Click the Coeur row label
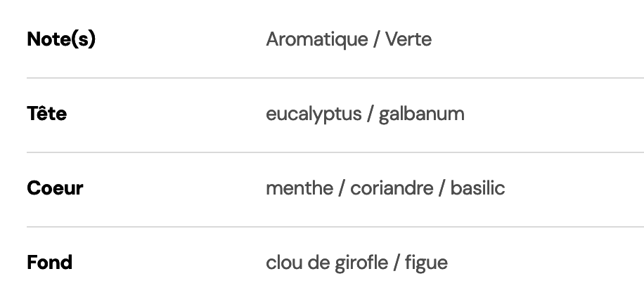644x302 pixels. (x=55, y=188)
